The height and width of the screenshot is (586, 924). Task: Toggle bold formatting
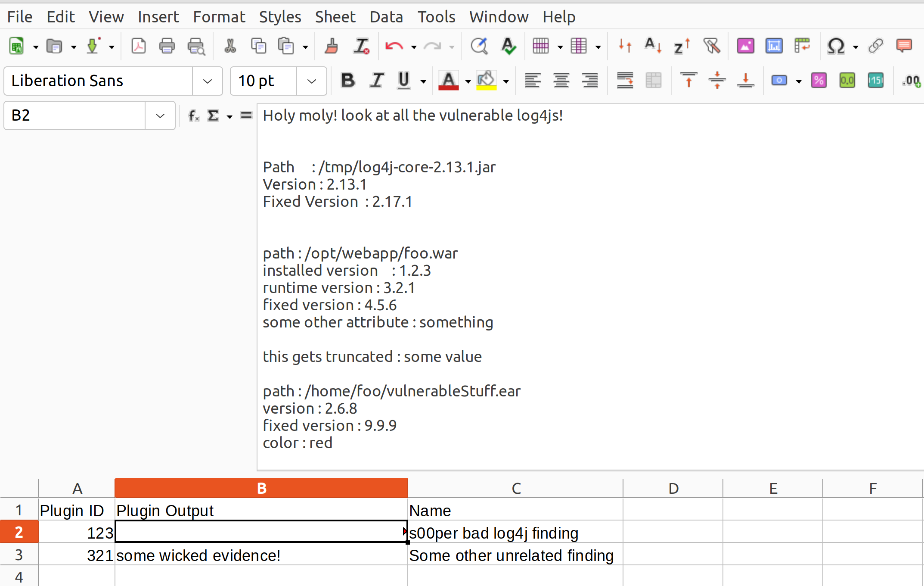pos(348,80)
